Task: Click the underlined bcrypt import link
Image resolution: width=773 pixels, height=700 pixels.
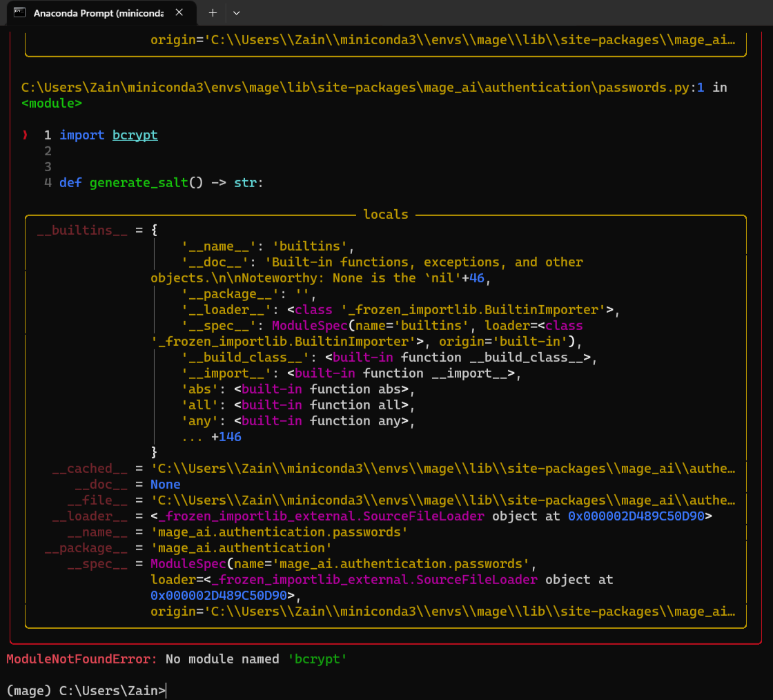Action: pos(135,135)
